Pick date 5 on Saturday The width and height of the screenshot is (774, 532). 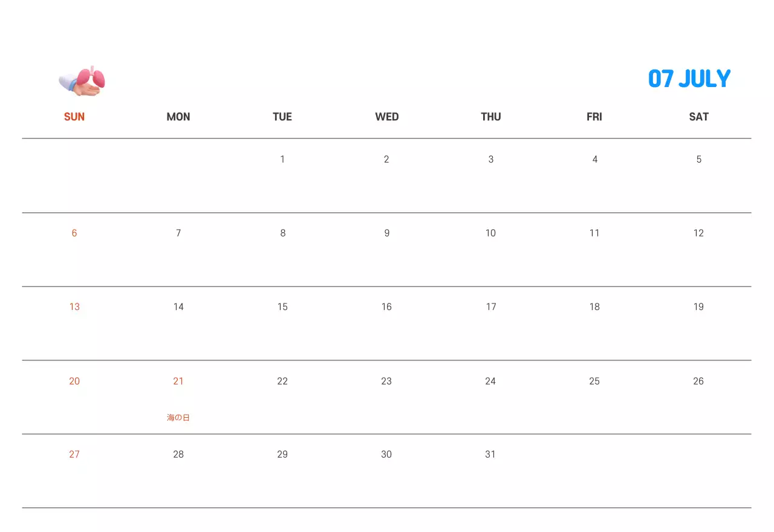pos(698,160)
